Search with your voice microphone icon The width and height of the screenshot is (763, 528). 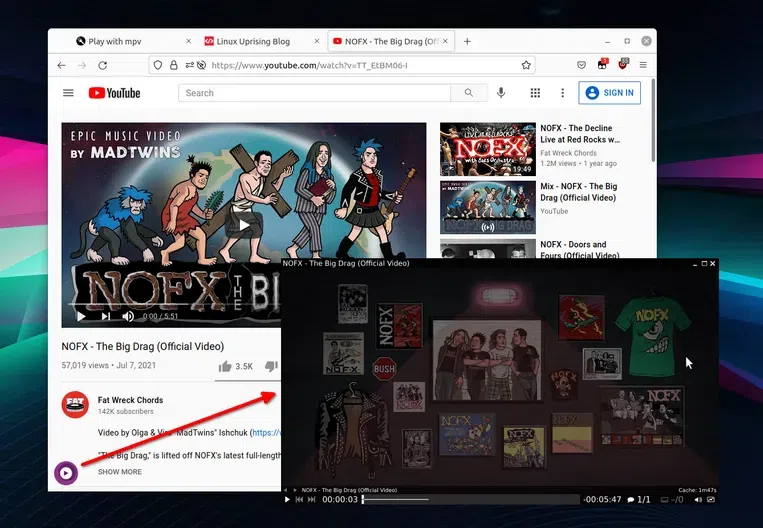tap(501, 92)
